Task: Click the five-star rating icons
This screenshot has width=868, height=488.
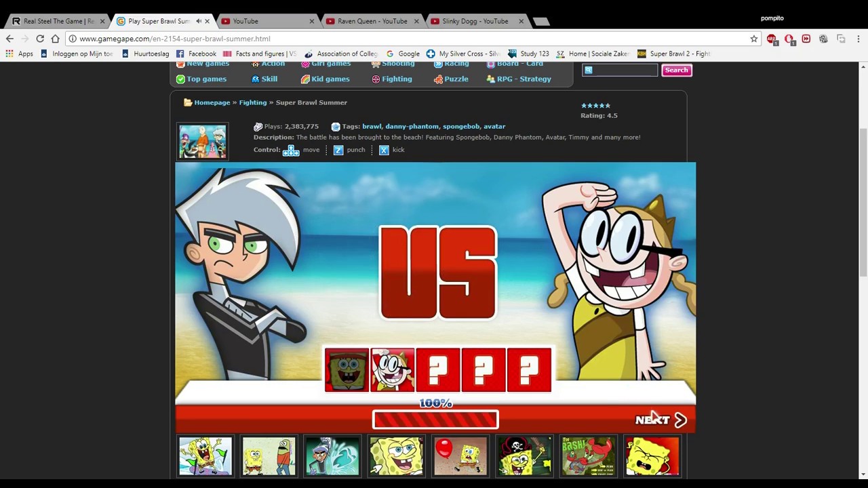Action: 595,105
